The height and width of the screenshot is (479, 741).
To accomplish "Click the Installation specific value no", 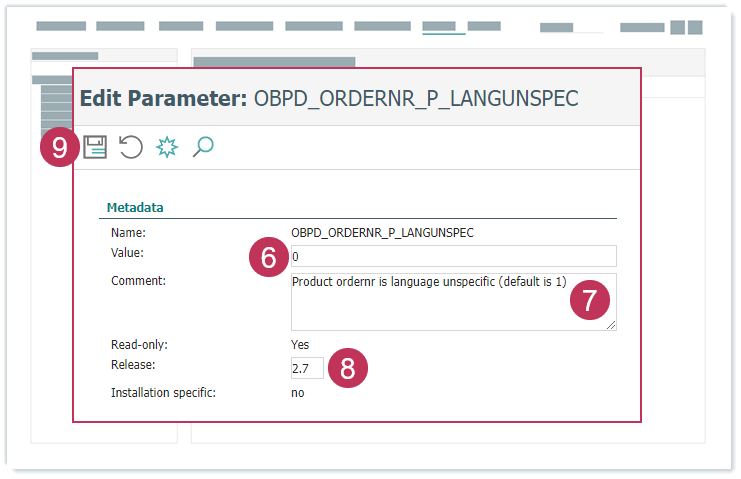I will click(298, 392).
